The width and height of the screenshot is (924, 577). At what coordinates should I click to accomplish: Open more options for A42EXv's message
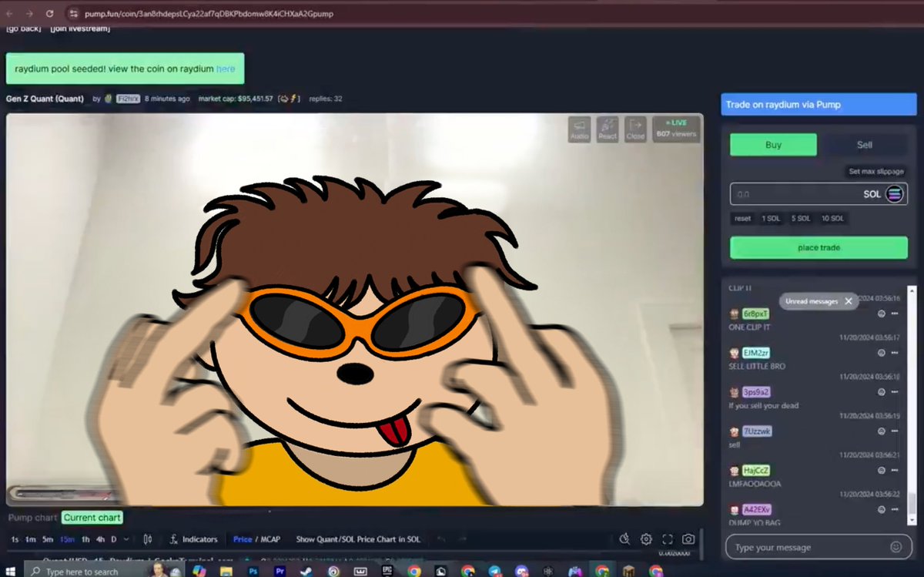[x=895, y=509]
